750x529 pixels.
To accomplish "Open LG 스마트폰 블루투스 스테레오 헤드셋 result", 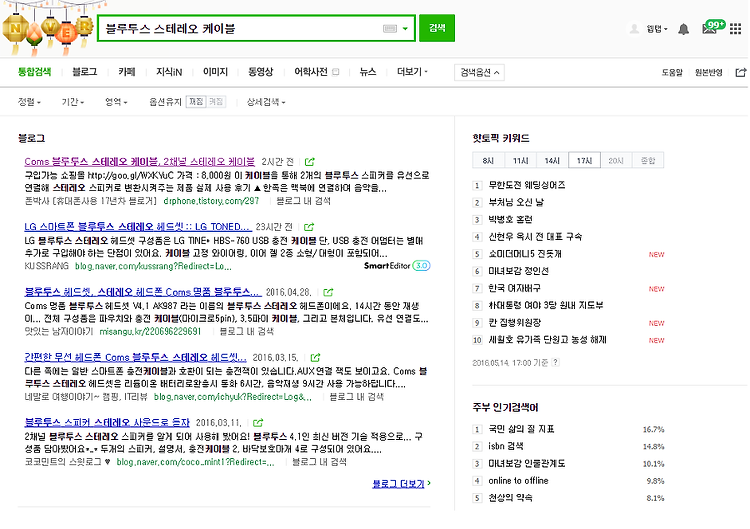I will point(137,227).
